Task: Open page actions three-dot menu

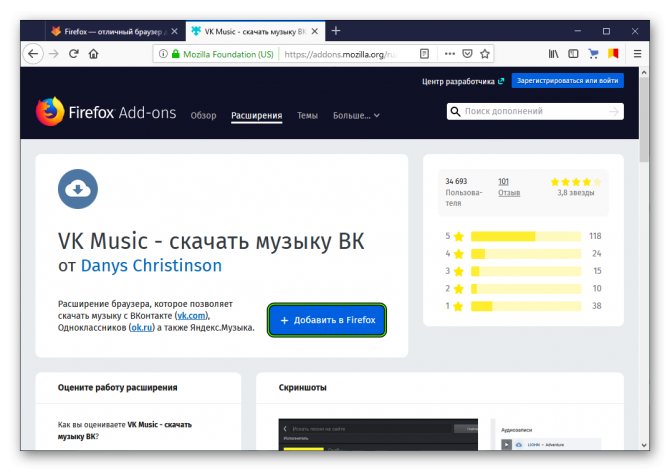Action: (x=450, y=54)
